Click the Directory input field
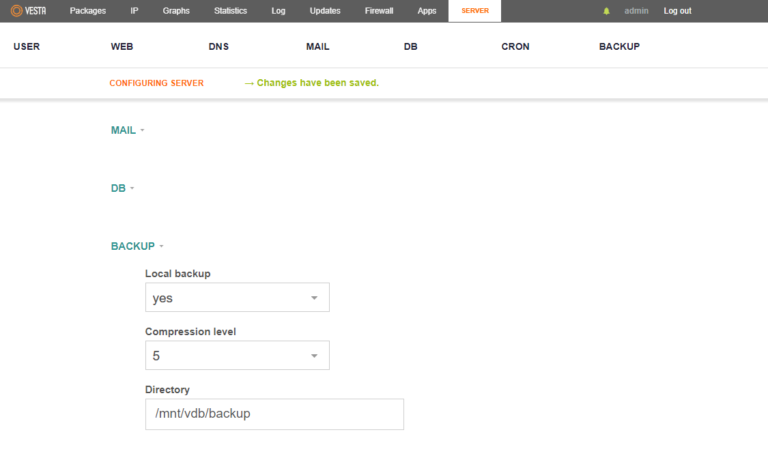This screenshot has width=768, height=458. point(274,414)
